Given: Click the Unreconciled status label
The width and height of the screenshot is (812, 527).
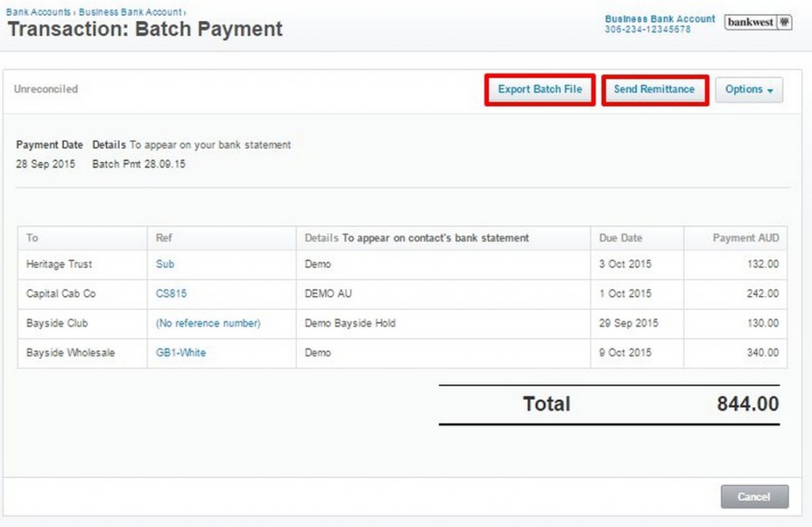Looking at the screenshot, I should point(46,89).
